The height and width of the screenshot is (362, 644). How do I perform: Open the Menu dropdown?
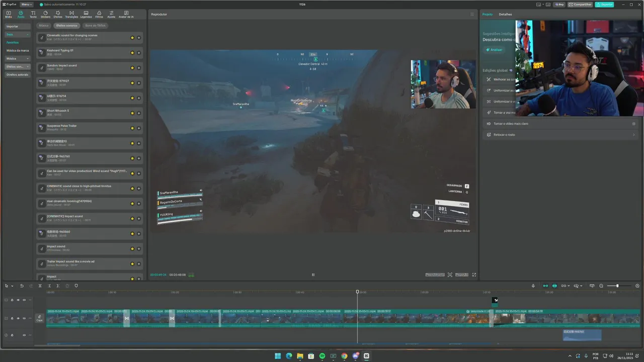tap(27, 4)
